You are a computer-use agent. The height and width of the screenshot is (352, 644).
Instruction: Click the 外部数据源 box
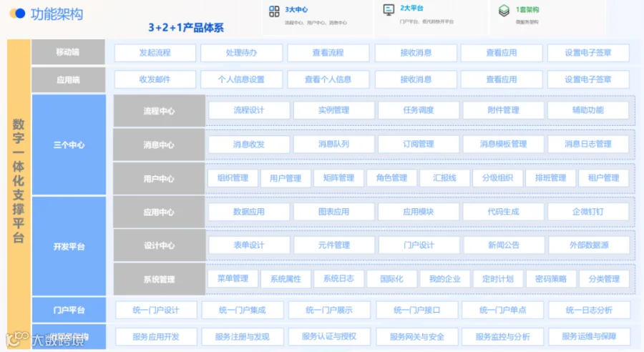tap(589, 245)
